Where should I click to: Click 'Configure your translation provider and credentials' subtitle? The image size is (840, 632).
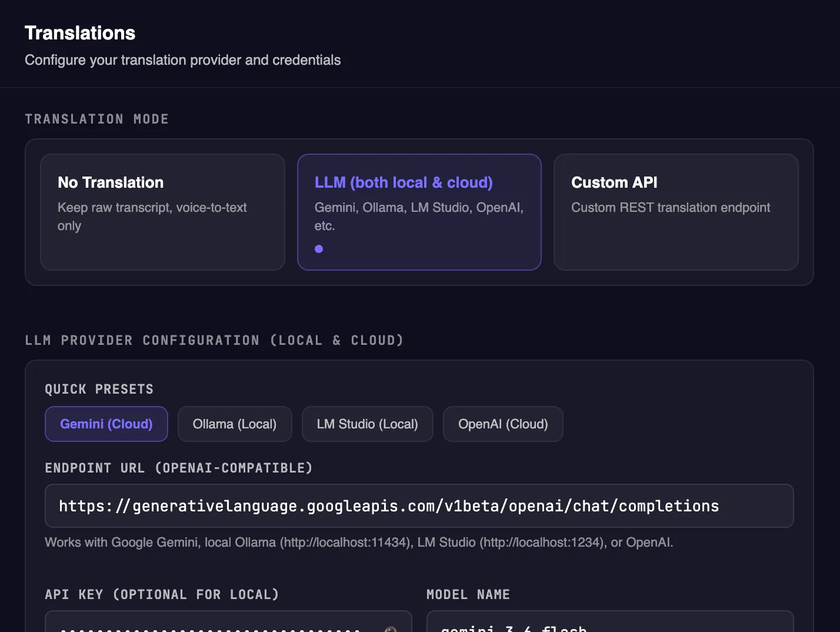click(x=183, y=60)
